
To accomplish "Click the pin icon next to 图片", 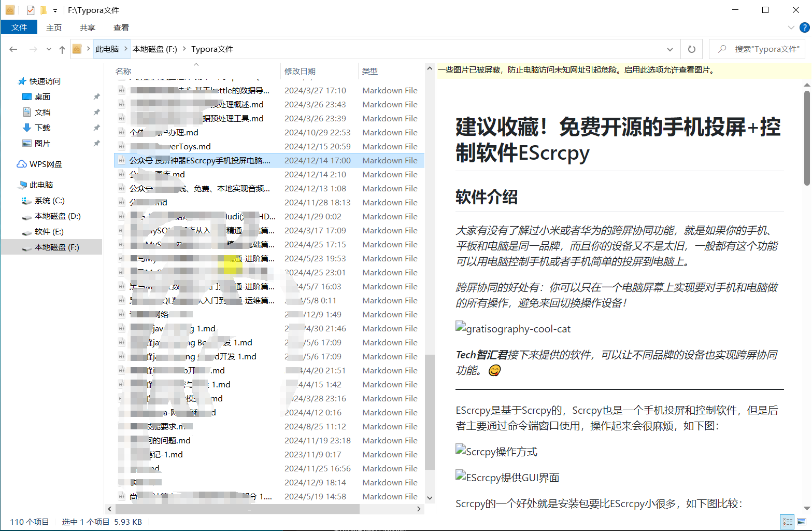I will pyautogui.click(x=96, y=144).
